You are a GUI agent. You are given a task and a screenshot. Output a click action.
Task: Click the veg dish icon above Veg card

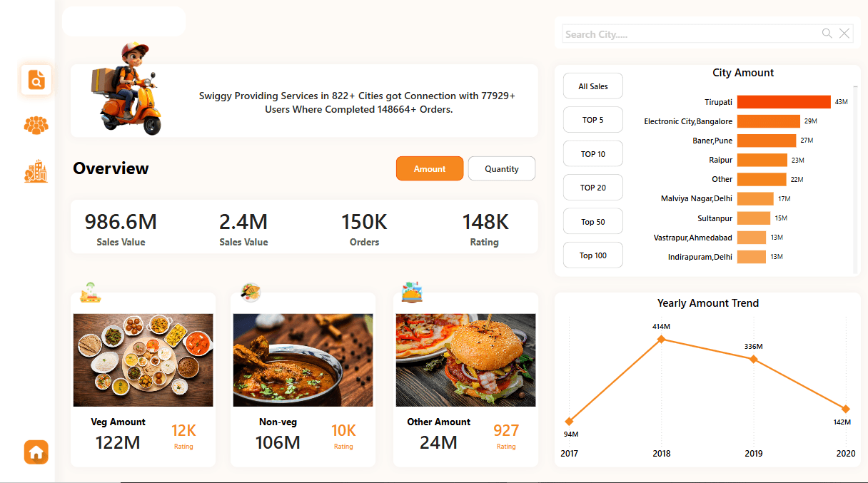tap(90, 293)
